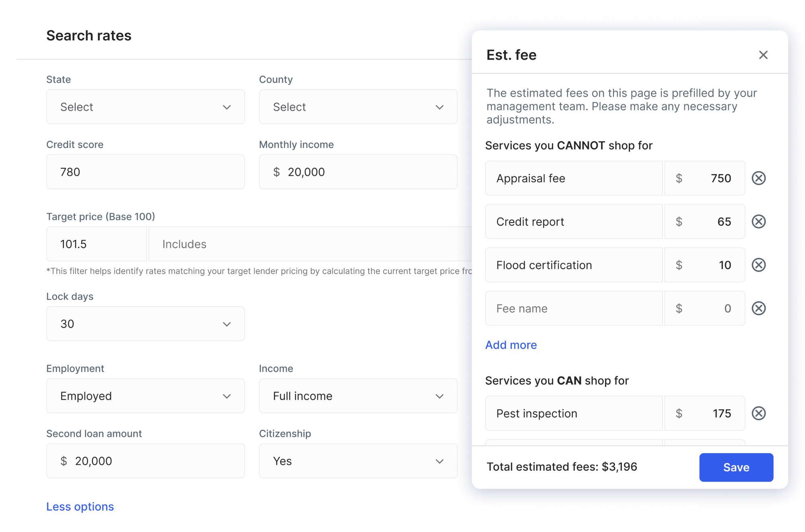Expand the County dropdown
The height and width of the screenshot is (532, 805).
pos(358,107)
